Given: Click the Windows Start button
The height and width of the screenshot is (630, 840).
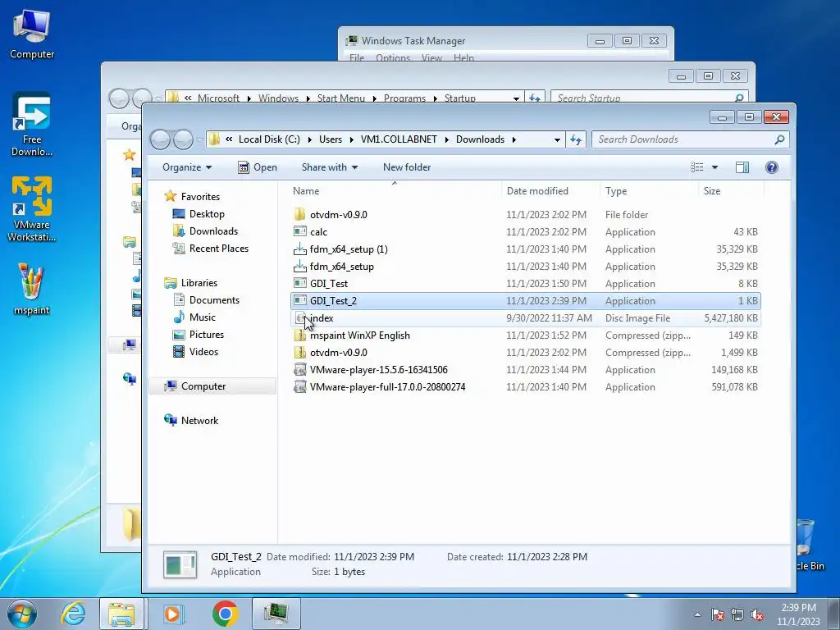Looking at the screenshot, I should (22, 614).
